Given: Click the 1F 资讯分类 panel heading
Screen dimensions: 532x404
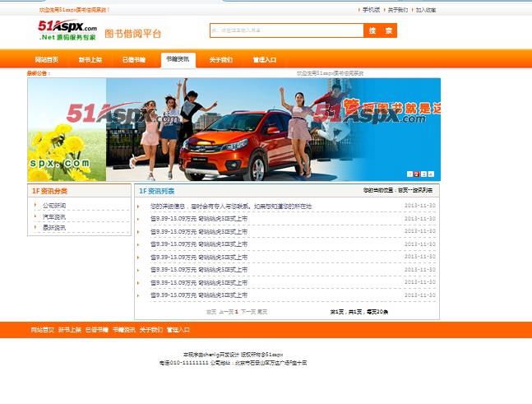Looking at the screenshot, I should (49, 191).
